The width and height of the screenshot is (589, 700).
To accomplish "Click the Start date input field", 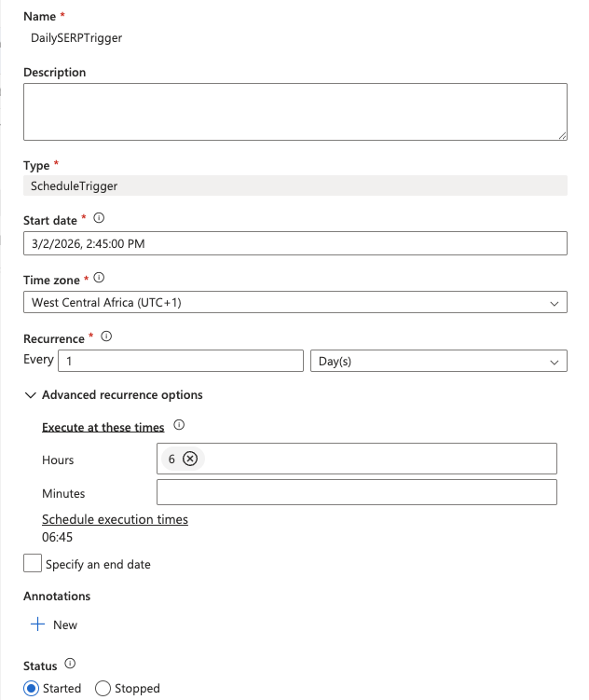I will [294, 243].
